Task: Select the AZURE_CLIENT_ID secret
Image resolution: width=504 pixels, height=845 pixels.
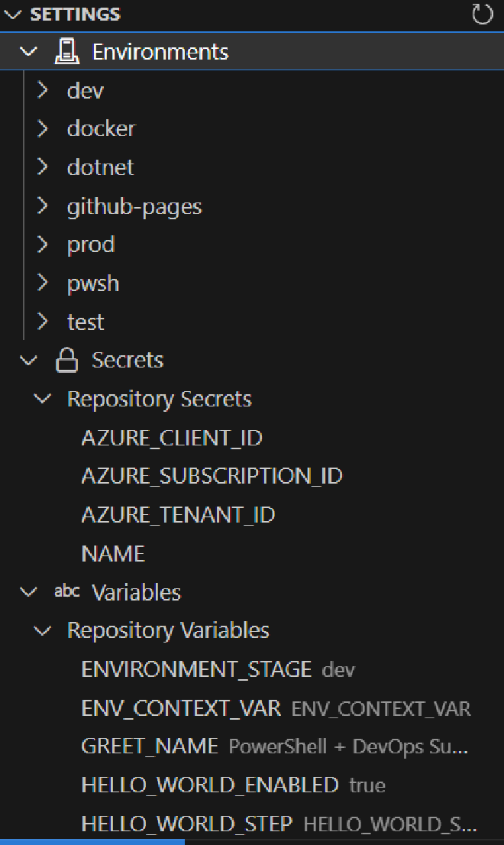Action: point(172,438)
